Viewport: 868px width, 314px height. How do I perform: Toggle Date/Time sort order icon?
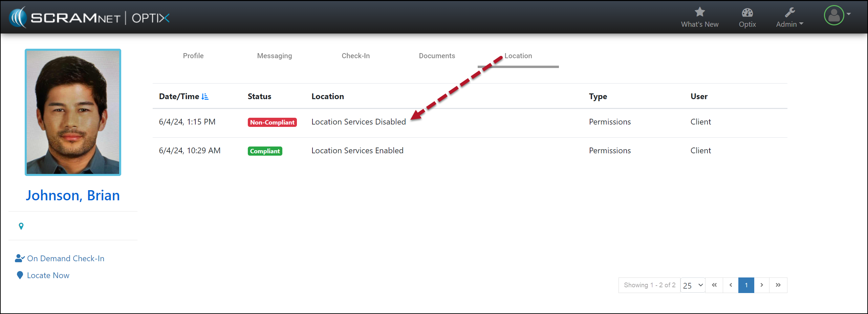pos(205,97)
